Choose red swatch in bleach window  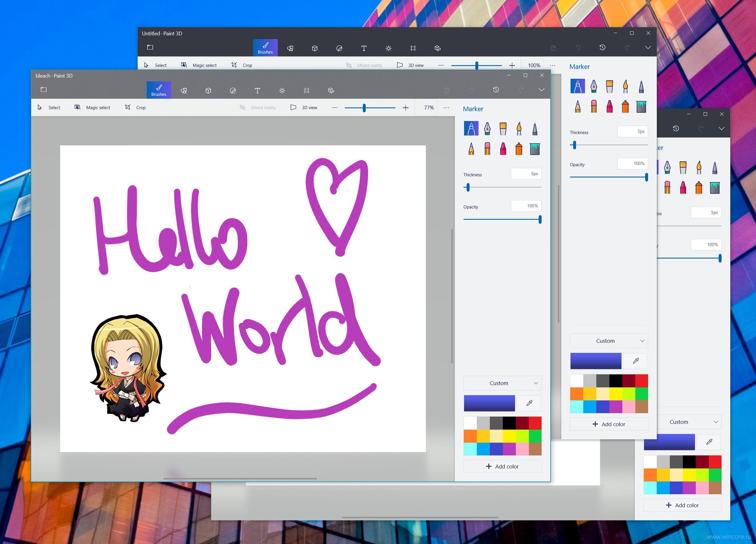[535, 423]
